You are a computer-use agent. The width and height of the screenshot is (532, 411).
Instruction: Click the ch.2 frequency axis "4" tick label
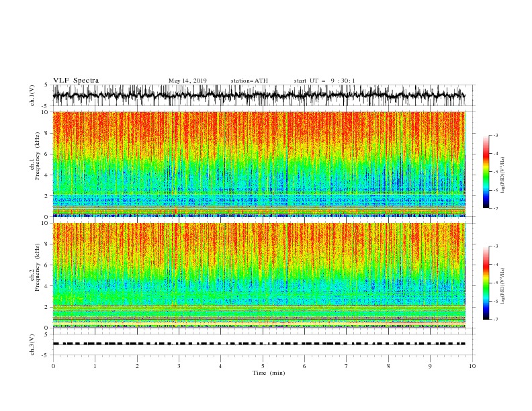pos(47,286)
